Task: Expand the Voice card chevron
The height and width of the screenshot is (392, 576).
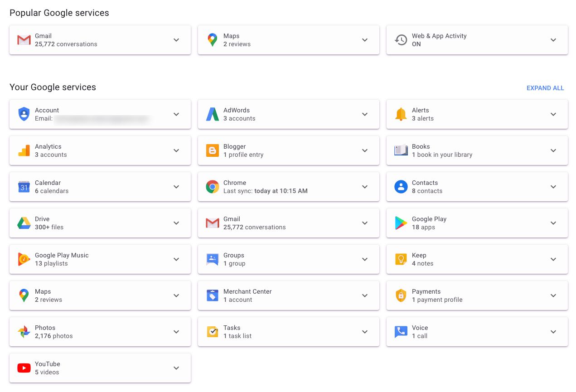Action: point(553,332)
